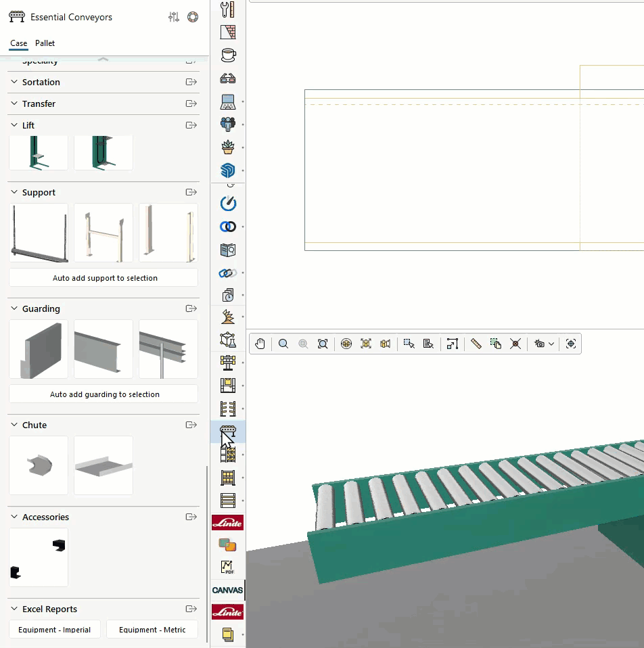Collapse the Sortation section
This screenshot has width=644, height=648.
pyautogui.click(x=14, y=82)
